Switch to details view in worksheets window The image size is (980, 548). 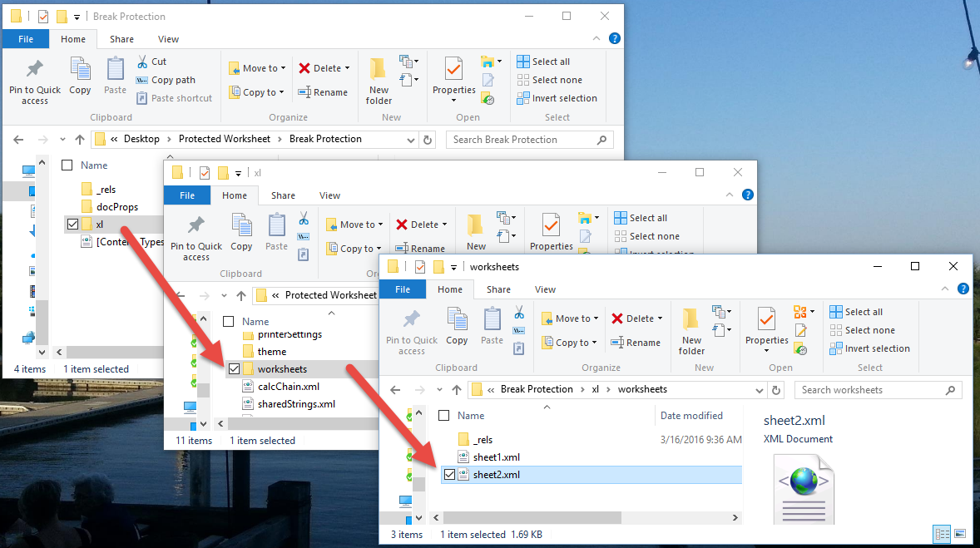click(x=942, y=534)
